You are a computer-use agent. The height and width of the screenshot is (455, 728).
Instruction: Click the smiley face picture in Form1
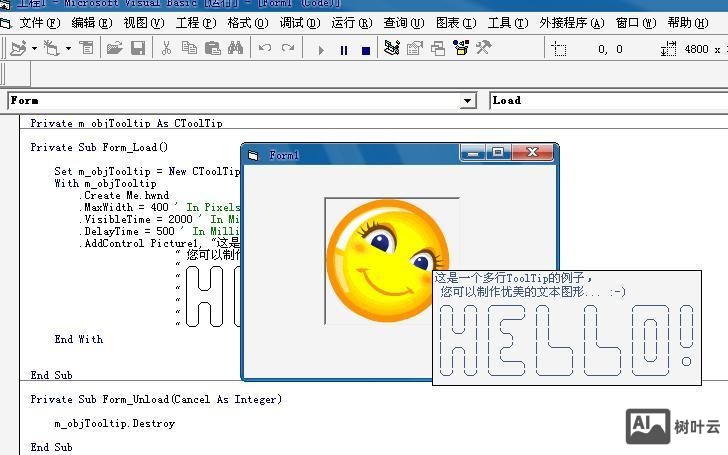point(388,260)
